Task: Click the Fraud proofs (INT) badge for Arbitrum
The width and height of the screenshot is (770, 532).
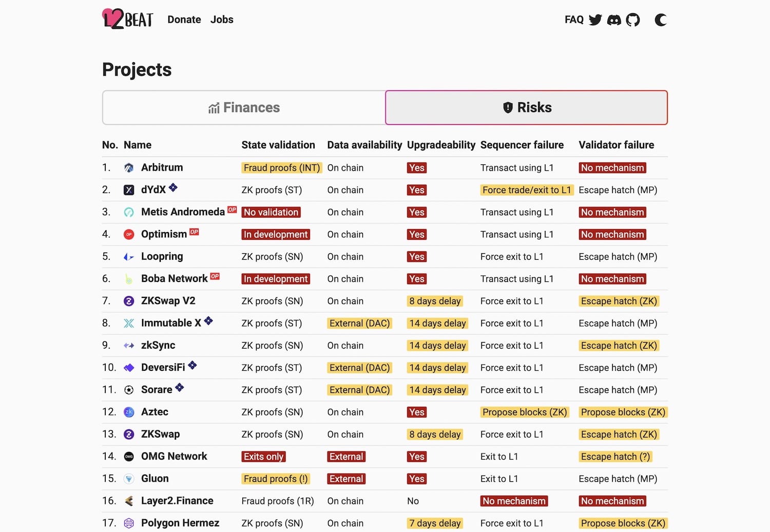Action: click(282, 168)
